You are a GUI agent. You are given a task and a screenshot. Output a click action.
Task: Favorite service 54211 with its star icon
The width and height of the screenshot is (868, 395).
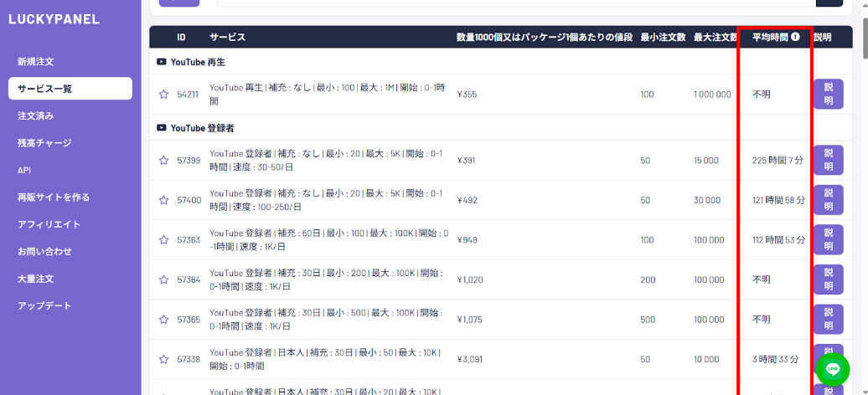point(163,95)
